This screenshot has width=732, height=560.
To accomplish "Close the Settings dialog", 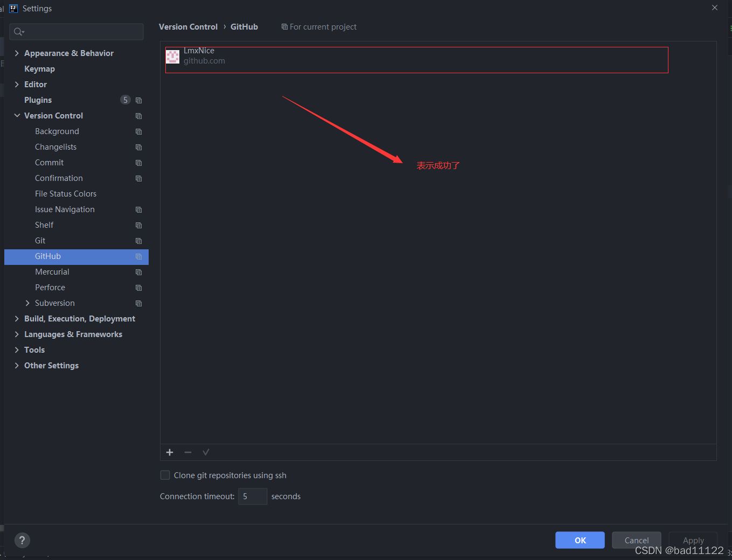I will coord(715,8).
